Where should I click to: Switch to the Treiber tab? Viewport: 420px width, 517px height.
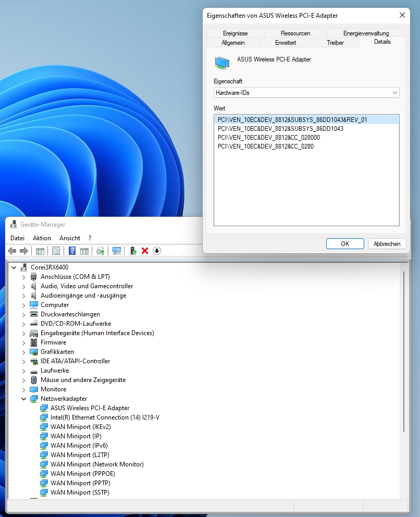pyautogui.click(x=335, y=43)
